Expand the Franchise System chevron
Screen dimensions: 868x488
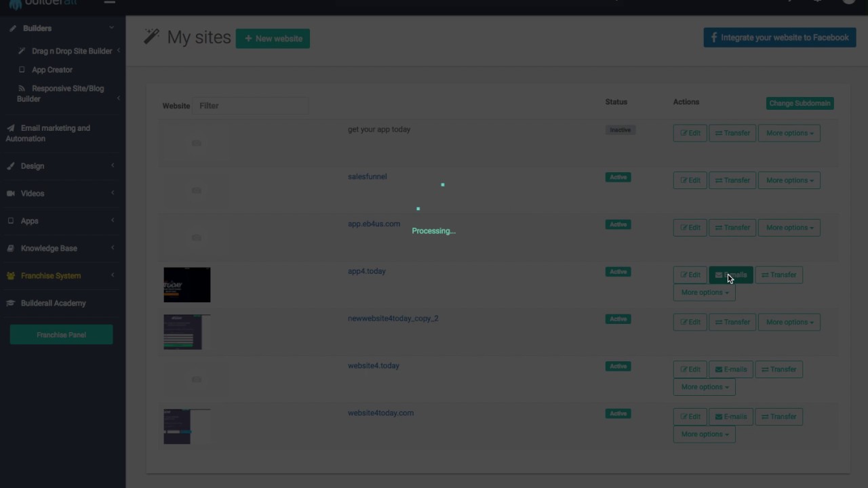click(x=113, y=275)
